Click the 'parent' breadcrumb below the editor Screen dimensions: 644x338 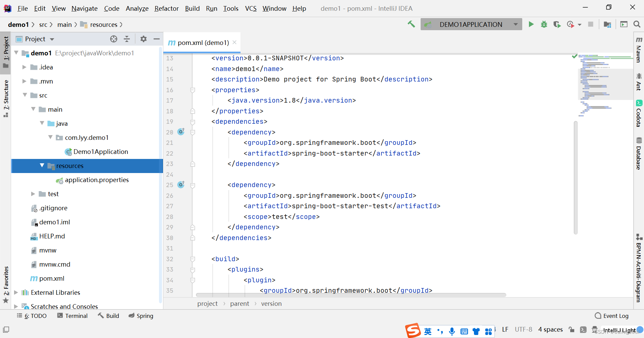(239, 303)
